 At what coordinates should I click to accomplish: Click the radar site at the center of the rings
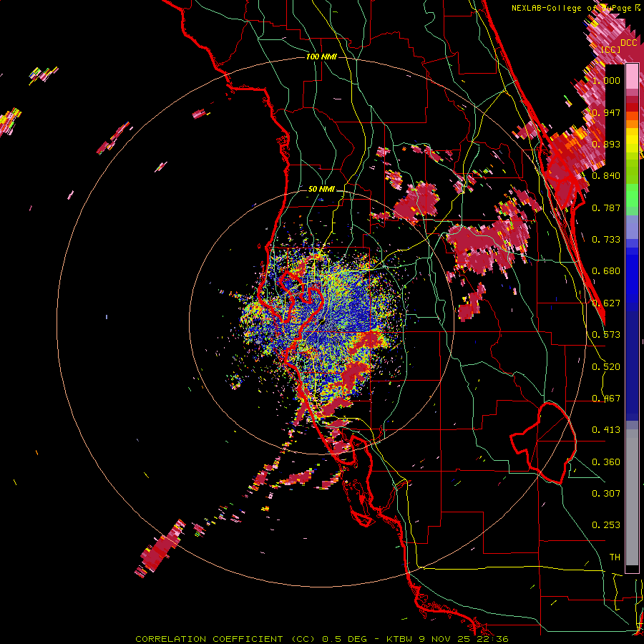321,323
